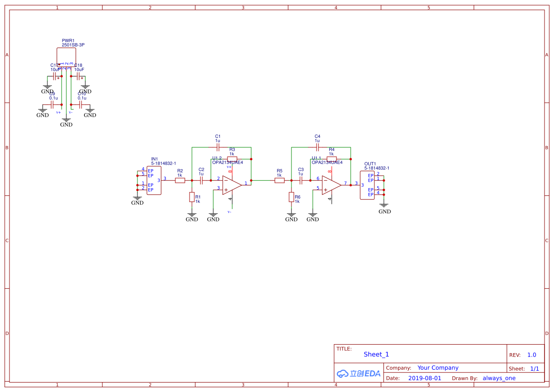554x392 pixels.
Task: Click the '2501SB-3P' part name text
Action: pyautogui.click(x=73, y=45)
